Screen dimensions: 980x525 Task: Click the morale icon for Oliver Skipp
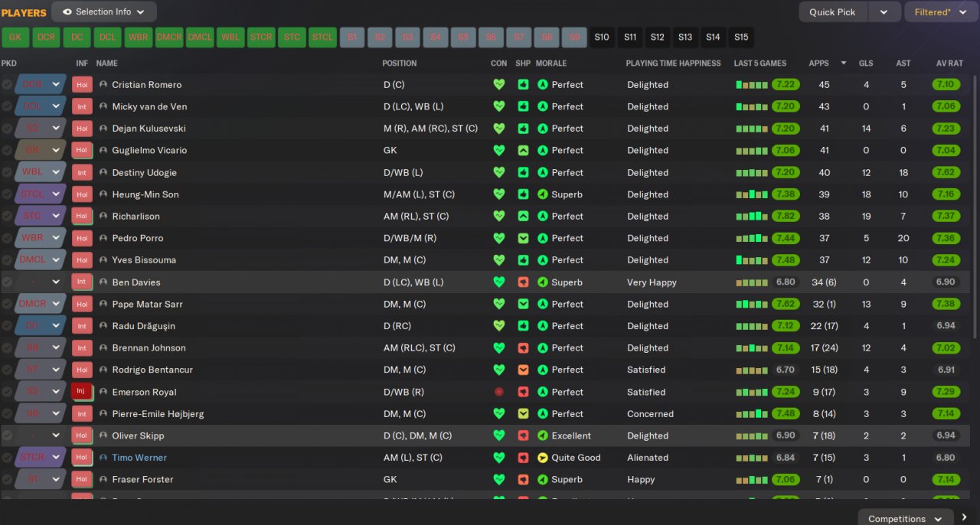[x=542, y=435]
